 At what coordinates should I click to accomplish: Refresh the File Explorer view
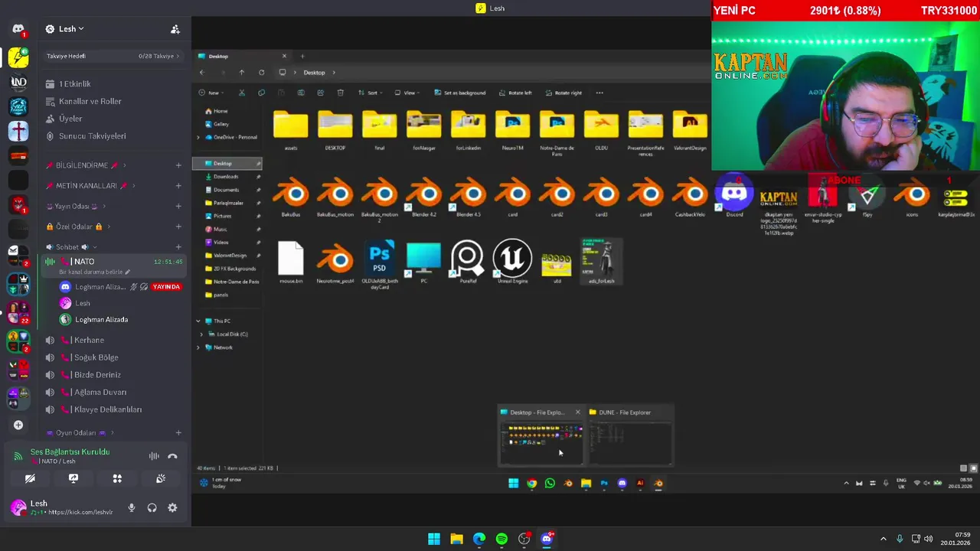[x=261, y=73]
